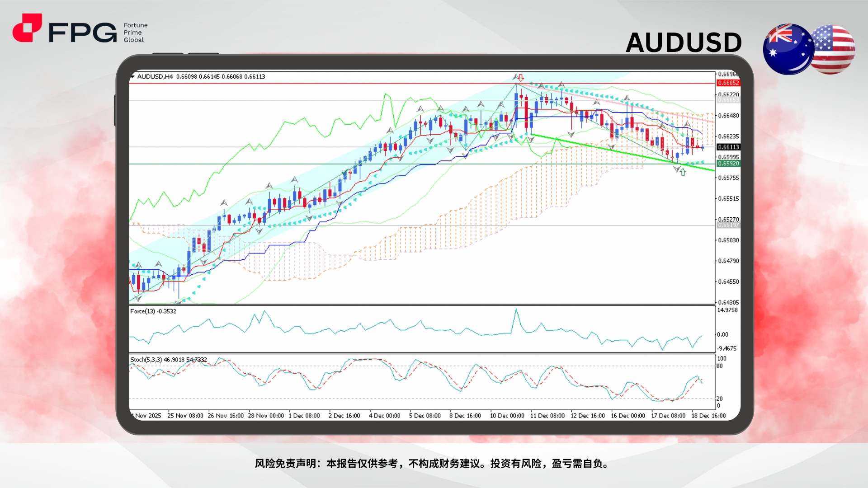Click the gray 0.65197 price level tag
Viewport: 868px width, 488px height.
coord(728,225)
